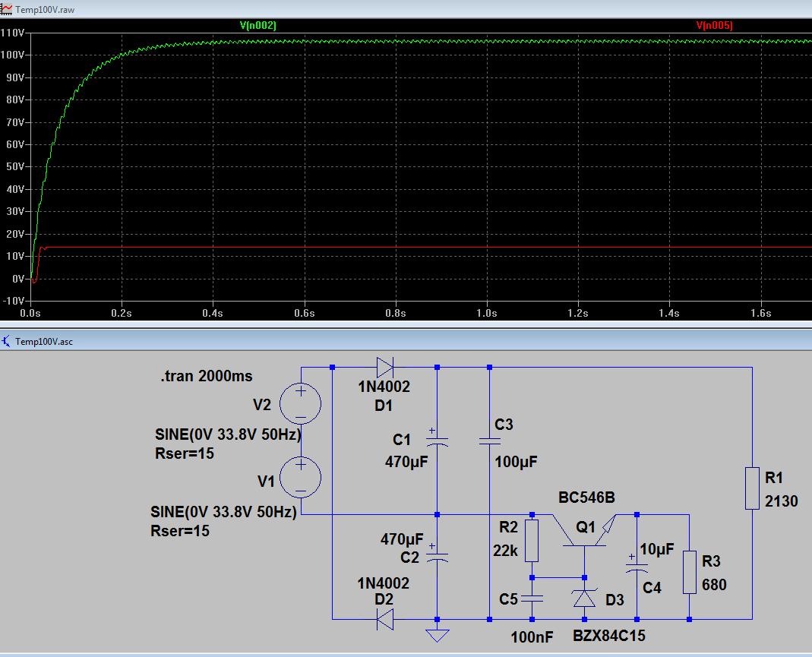This screenshot has height=657, width=812.
Task: Select the D3 zener diode symbol
Action: coord(585,598)
